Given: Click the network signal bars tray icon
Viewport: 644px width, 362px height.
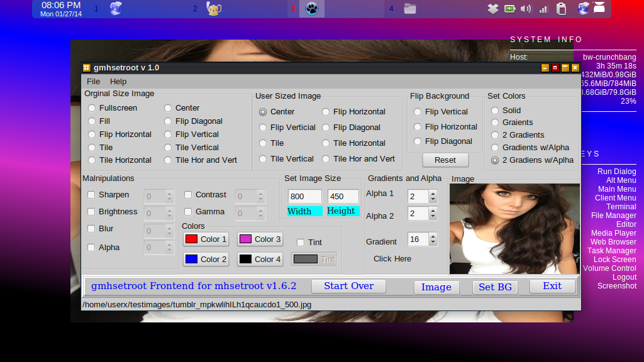Looking at the screenshot, I should pyautogui.click(x=542, y=8).
